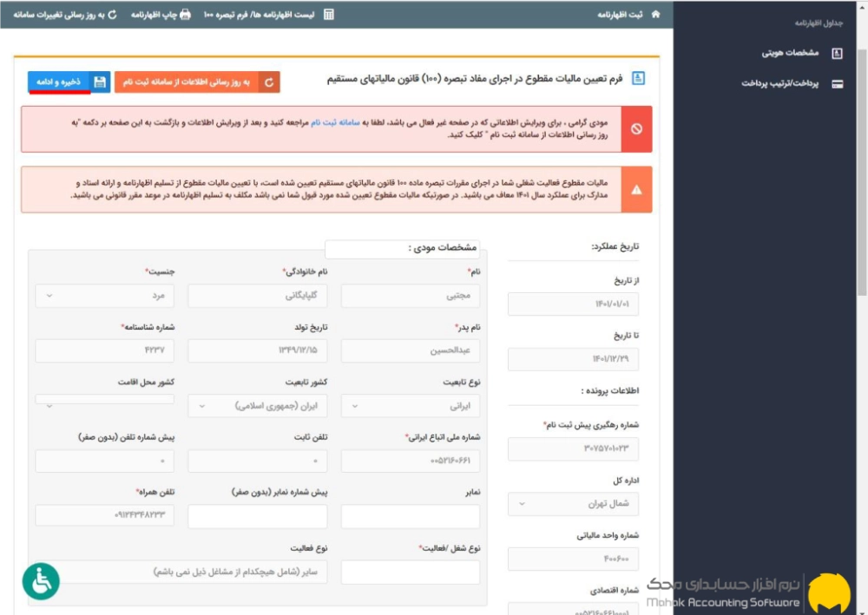Viewport: 868px width, 615px height.
Task: Select به روز رسانی تغییرات سامانه in top bar
Action: (x=59, y=15)
